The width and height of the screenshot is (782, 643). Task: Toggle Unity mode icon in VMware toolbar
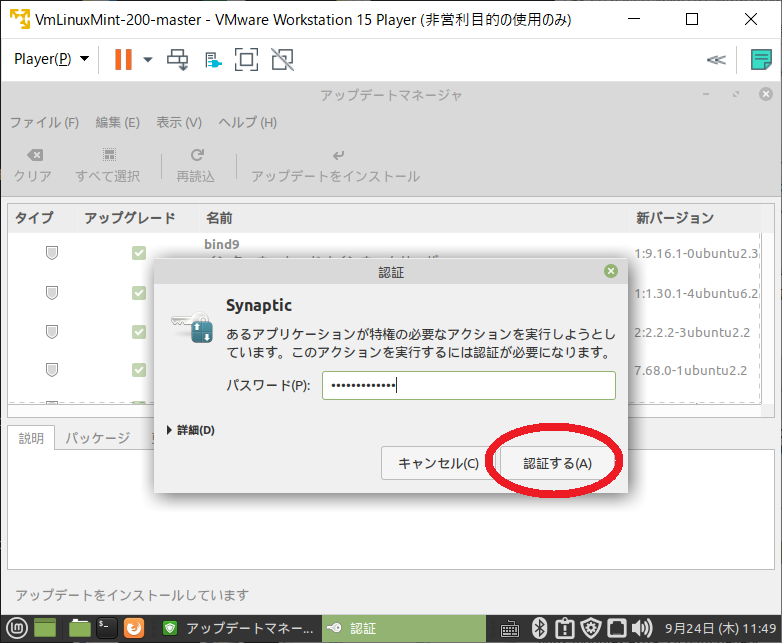[x=282, y=59]
